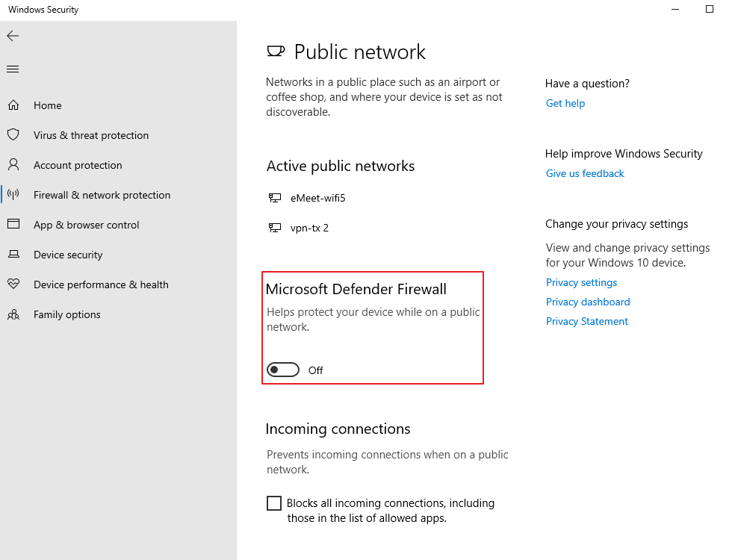Click the Privacy Statement link
738x560 pixels.
click(x=587, y=321)
